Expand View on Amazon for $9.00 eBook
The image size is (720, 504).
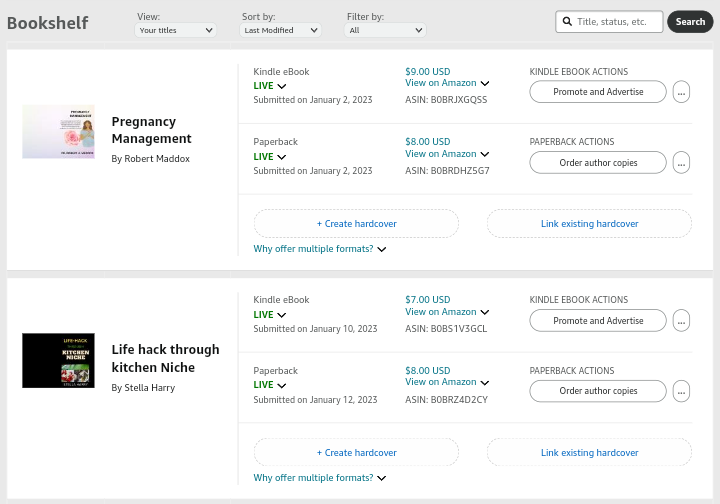[485, 84]
